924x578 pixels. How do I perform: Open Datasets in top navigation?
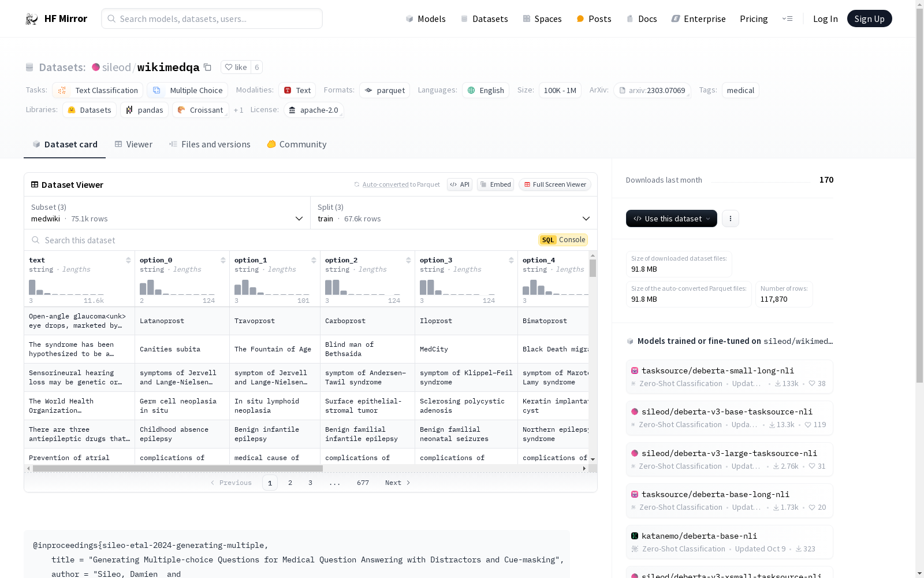coord(484,18)
